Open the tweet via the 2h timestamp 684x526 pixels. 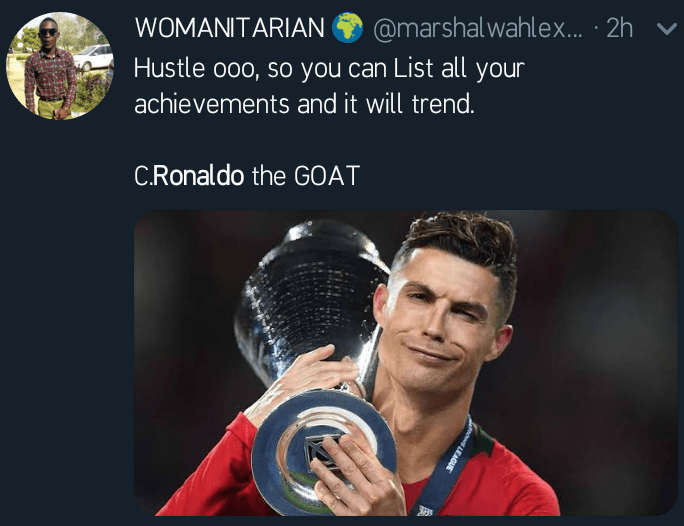(x=619, y=28)
